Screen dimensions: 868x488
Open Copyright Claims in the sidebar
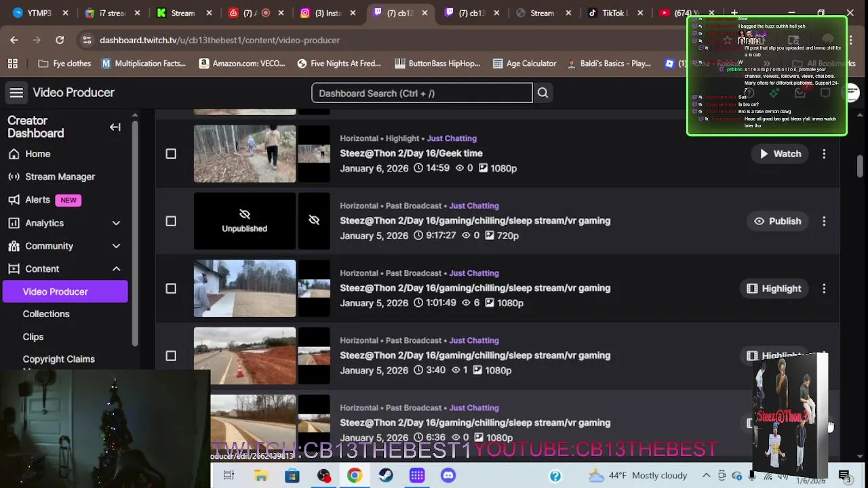[x=59, y=359]
